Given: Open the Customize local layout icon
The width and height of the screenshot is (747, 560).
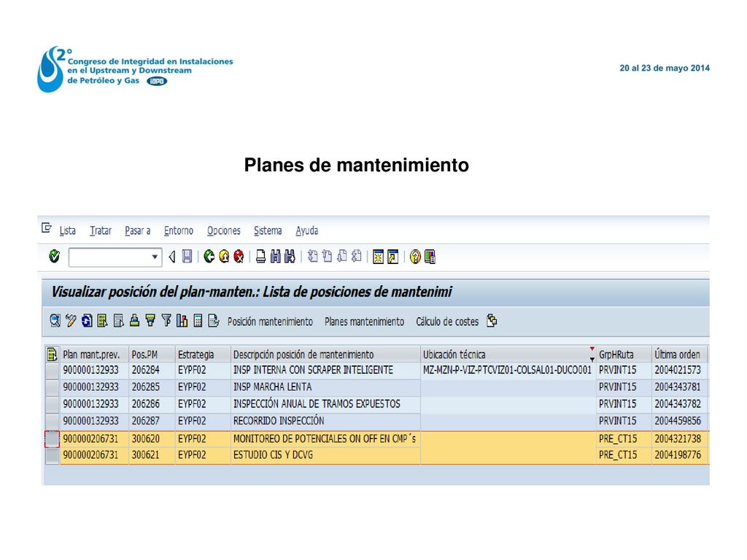Looking at the screenshot, I should (430, 257).
